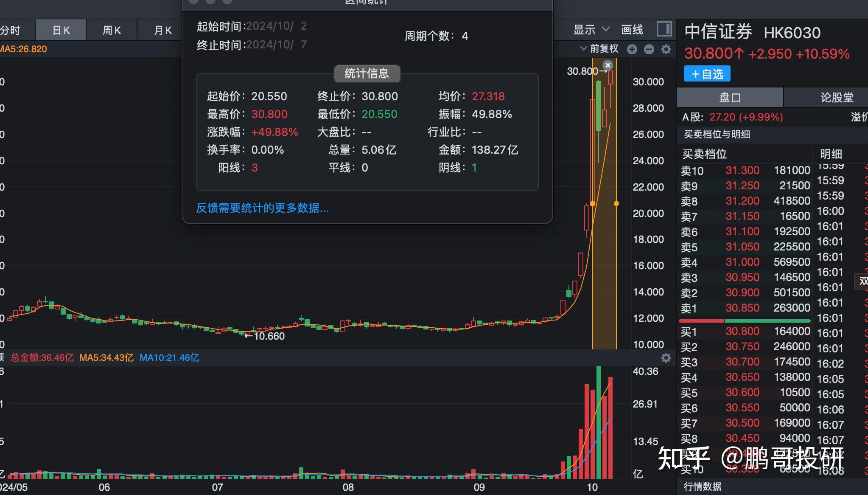Select the 卖6 ask price 31.100
The height and width of the screenshot is (495, 868).
[742, 232]
